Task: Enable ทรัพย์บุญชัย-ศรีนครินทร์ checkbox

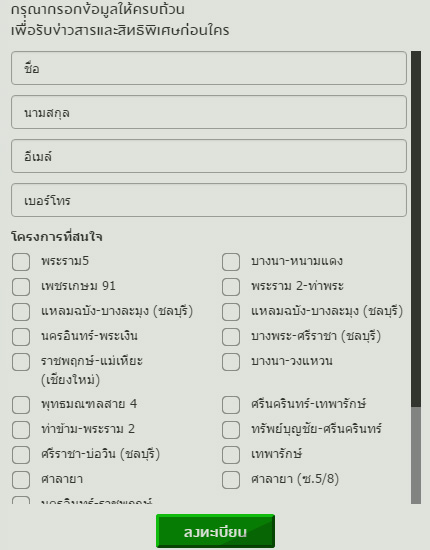Action: (x=231, y=430)
